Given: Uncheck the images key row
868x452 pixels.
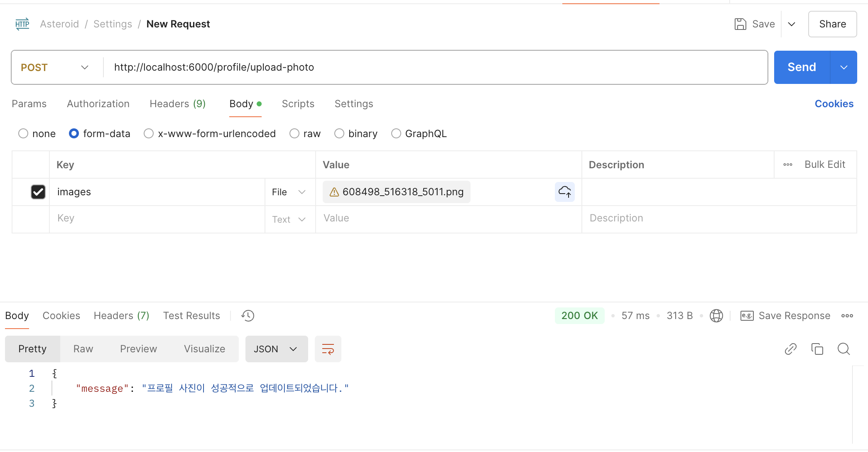Looking at the screenshot, I should (x=38, y=192).
